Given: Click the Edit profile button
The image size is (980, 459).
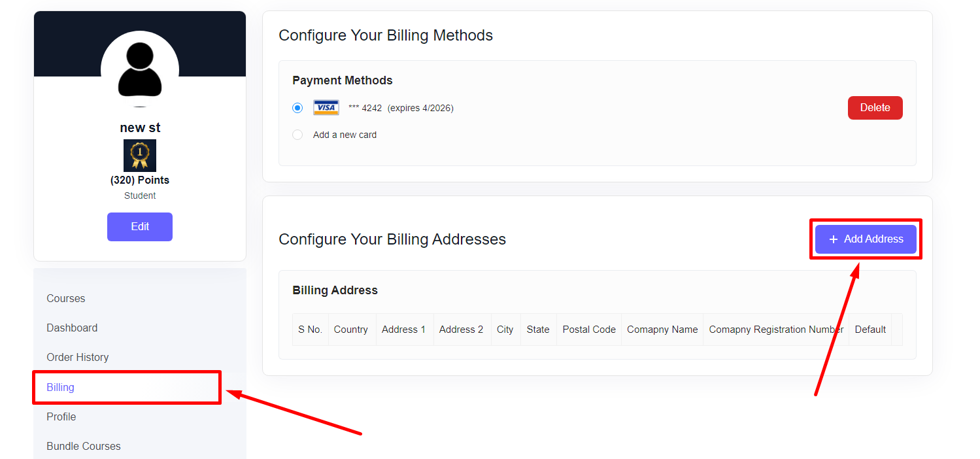Looking at the screenshot, I should tap(140, 227).
